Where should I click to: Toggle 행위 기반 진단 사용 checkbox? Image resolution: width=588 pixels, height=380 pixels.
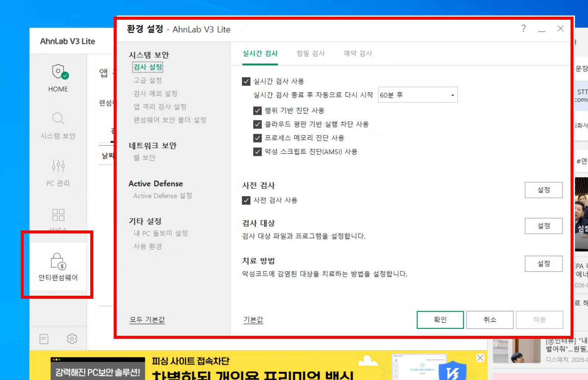coord(257,111)
